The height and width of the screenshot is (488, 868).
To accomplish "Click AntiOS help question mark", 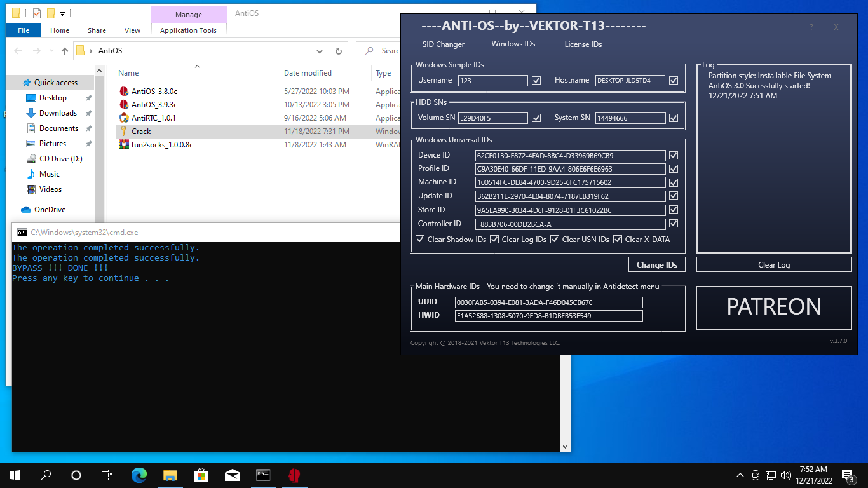I will coord(811,27).
